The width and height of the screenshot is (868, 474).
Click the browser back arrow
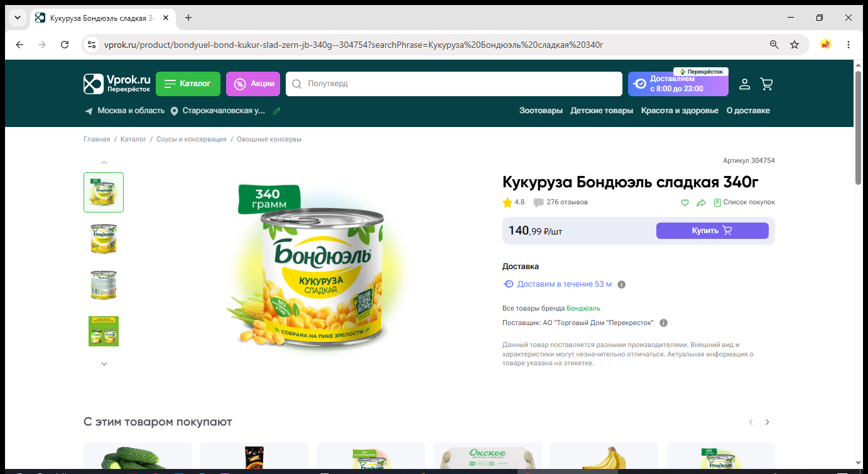[19, 45]
